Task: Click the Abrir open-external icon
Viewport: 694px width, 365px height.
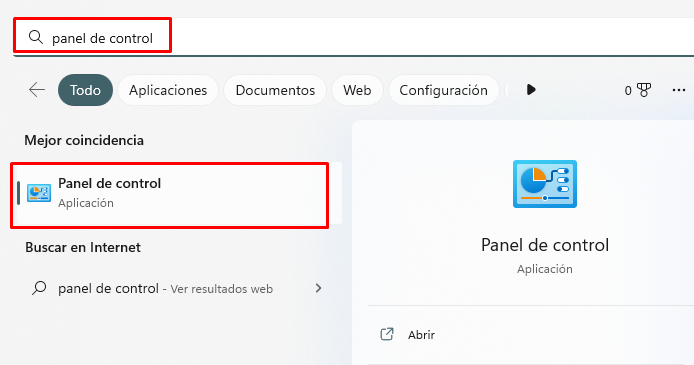Action: (387, 334)
